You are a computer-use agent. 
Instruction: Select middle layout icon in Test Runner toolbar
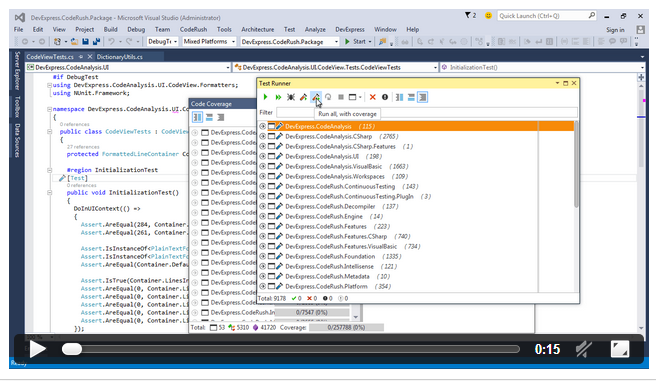[x=411, y=97]
